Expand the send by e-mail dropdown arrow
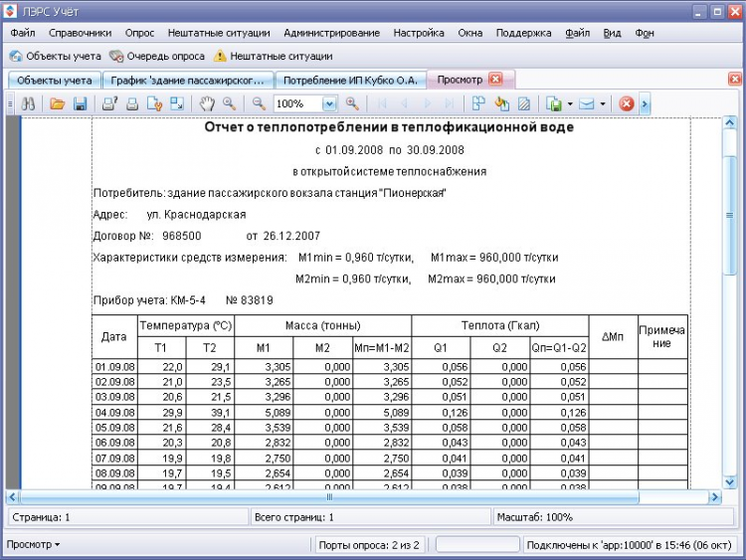 tap(603, 103)
